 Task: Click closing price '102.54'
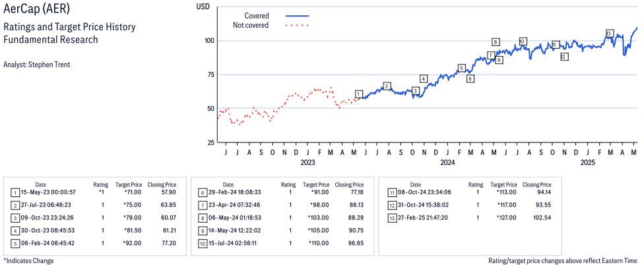(x=542, y=218)
